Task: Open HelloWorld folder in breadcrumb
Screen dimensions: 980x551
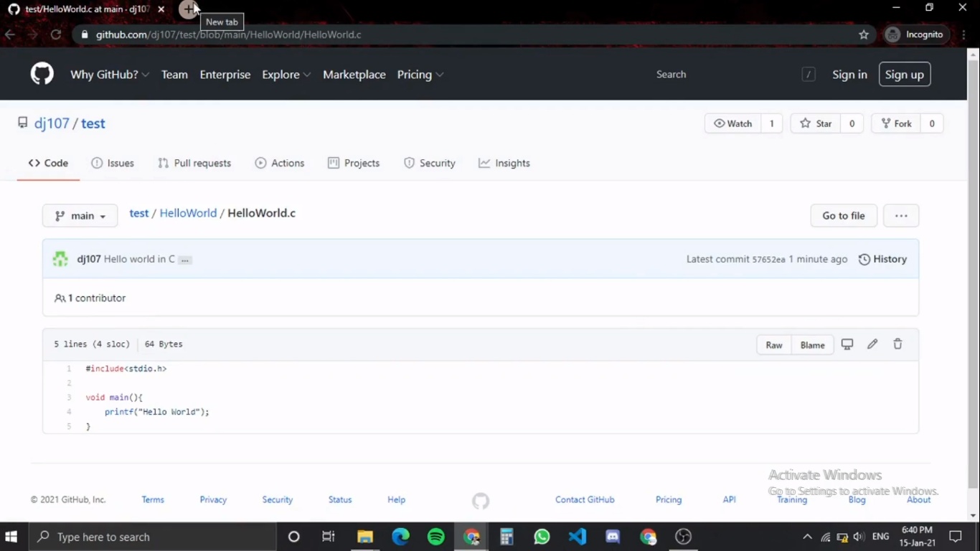Action: click(188, 213)
